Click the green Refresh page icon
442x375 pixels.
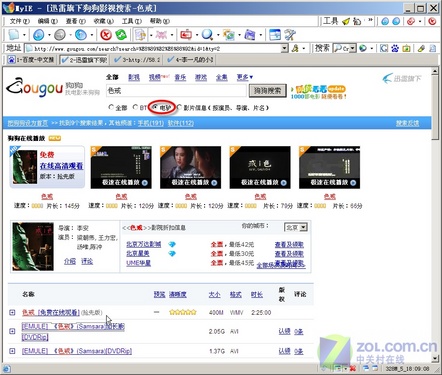[120, 34]
